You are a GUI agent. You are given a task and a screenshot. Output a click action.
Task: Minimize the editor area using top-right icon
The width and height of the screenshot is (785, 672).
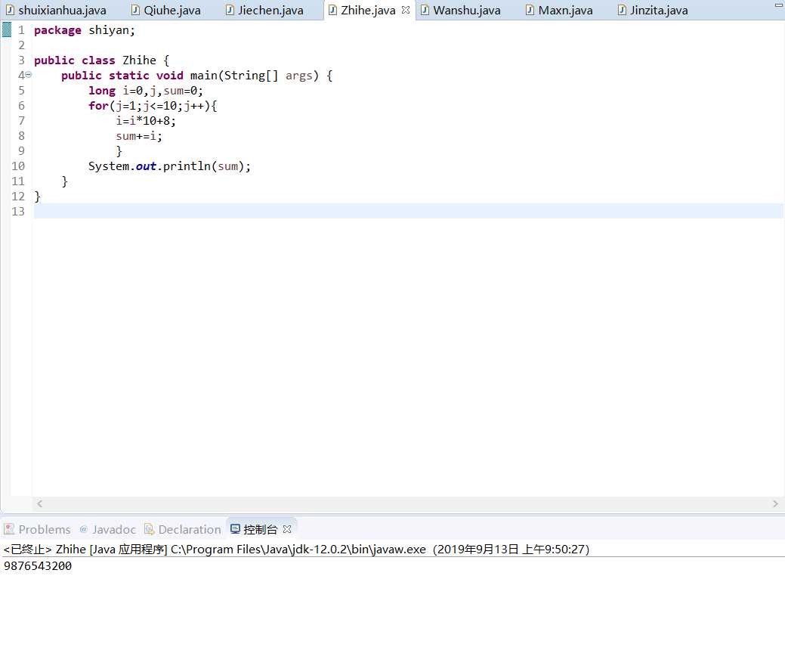tap(778, 5)
